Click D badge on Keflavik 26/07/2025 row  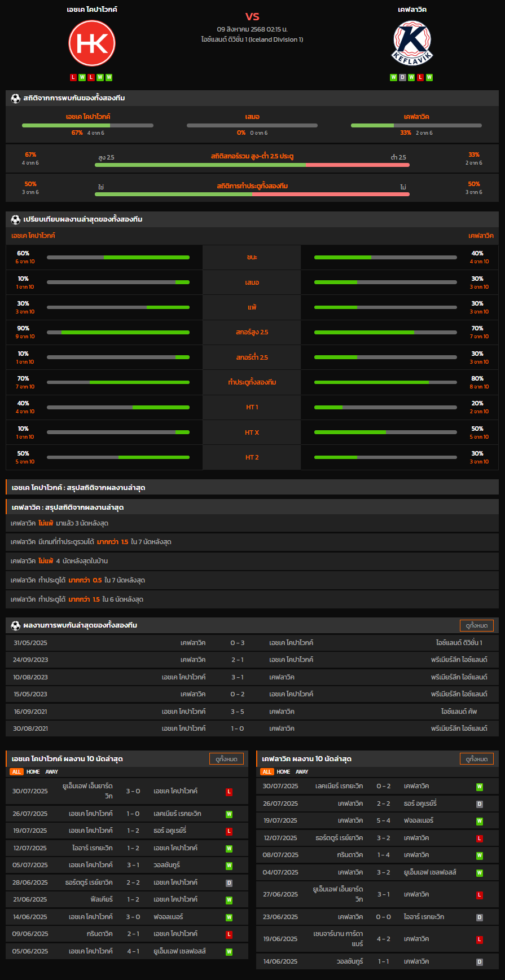click(x=480, y=804)
